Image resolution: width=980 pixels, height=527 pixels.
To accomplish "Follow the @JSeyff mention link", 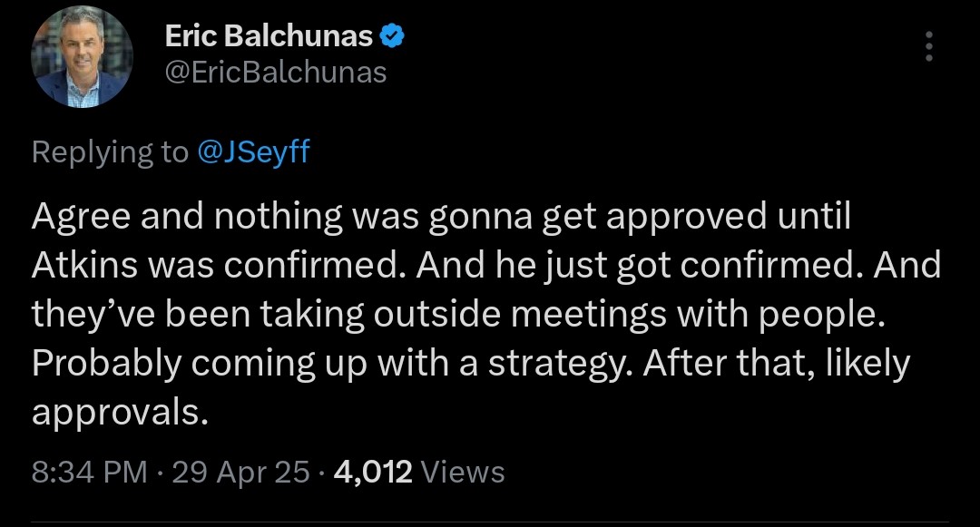I will coord(253,151).
